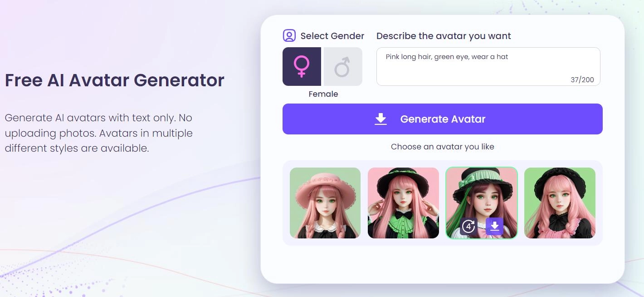Click the regenerate icon showing number 4
Screen dimensions: 644x297
click(468, 226)
